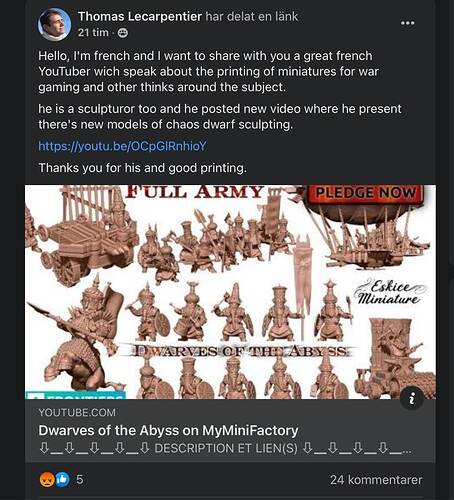Click the post text about french YouTuber
Viewport: 454px width, 500px height.
209,71
